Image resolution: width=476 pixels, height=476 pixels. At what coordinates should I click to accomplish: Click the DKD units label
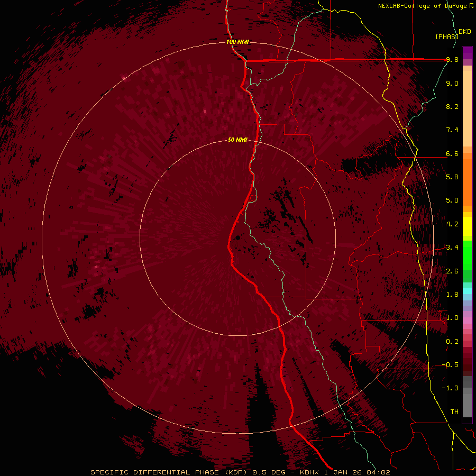pos(465,31)
